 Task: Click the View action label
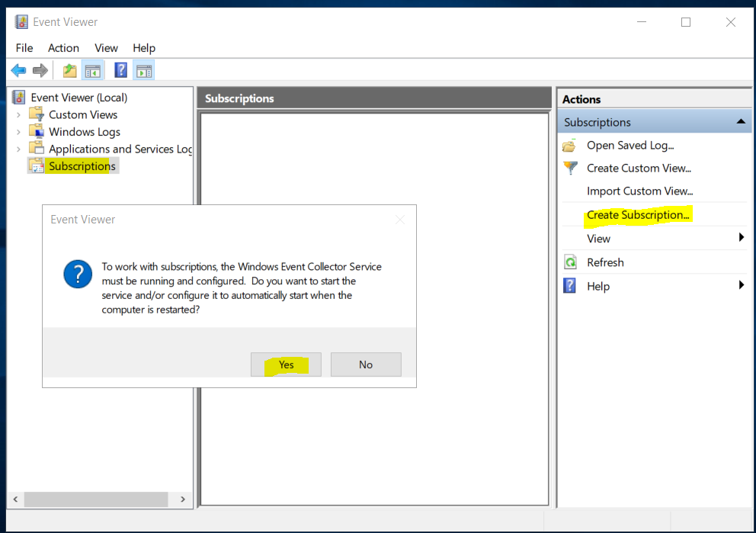(x=598, y=238)
